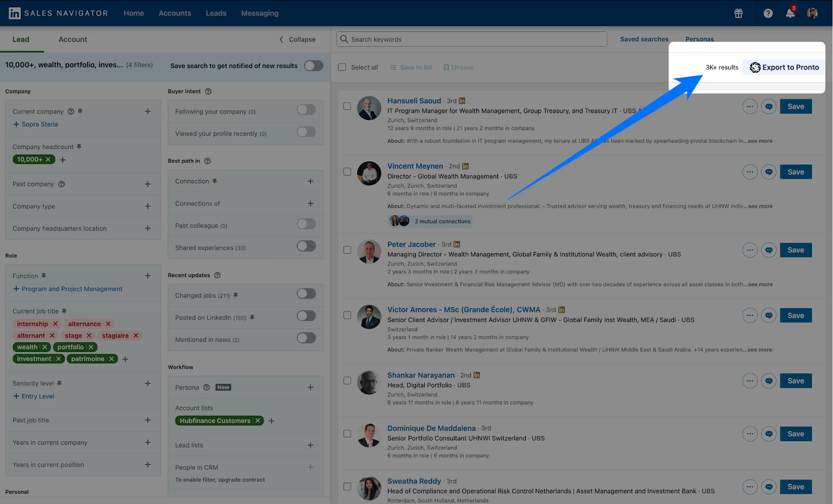Check the Select all checkbox

click(342, 67)
